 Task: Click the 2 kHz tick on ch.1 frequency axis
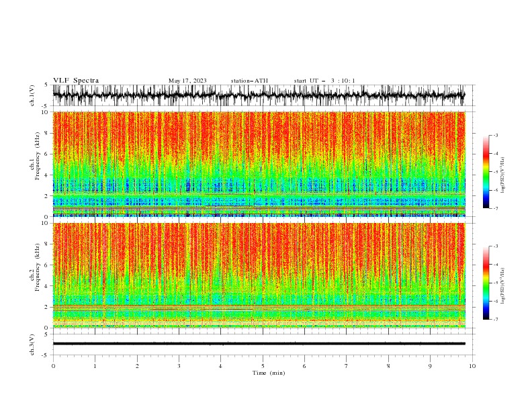coord(48,196)
